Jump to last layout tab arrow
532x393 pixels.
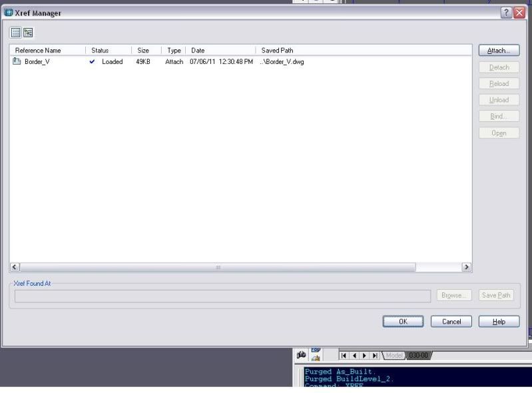coord(375,356)
